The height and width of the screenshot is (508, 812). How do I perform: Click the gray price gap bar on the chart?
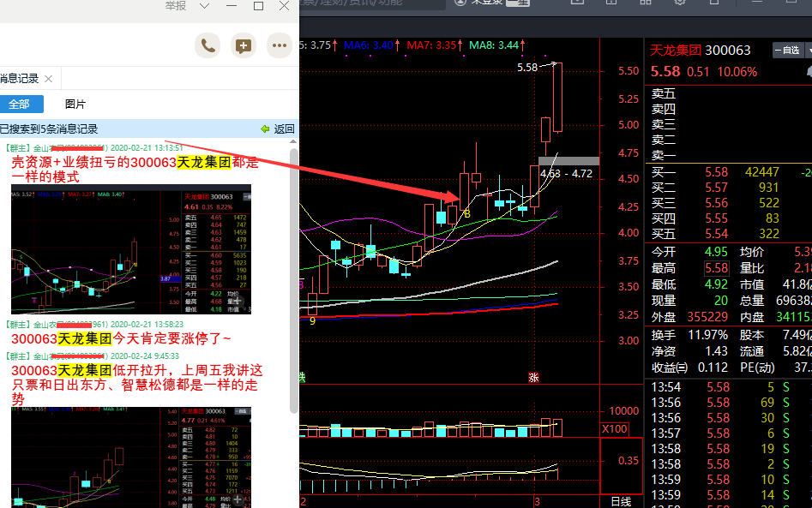(568, 161)
